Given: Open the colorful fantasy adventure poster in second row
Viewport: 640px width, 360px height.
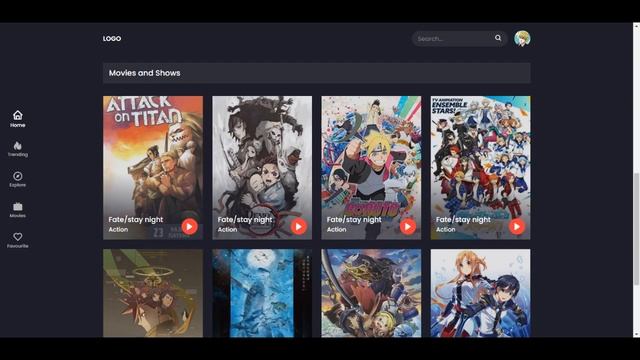Looking at the screenshot, I should pos(371,293).
